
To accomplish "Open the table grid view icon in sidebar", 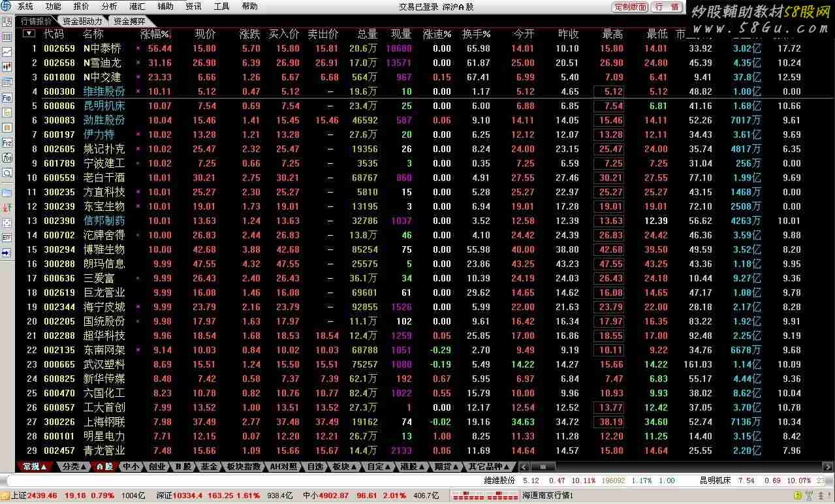I will tap(7, 37).
